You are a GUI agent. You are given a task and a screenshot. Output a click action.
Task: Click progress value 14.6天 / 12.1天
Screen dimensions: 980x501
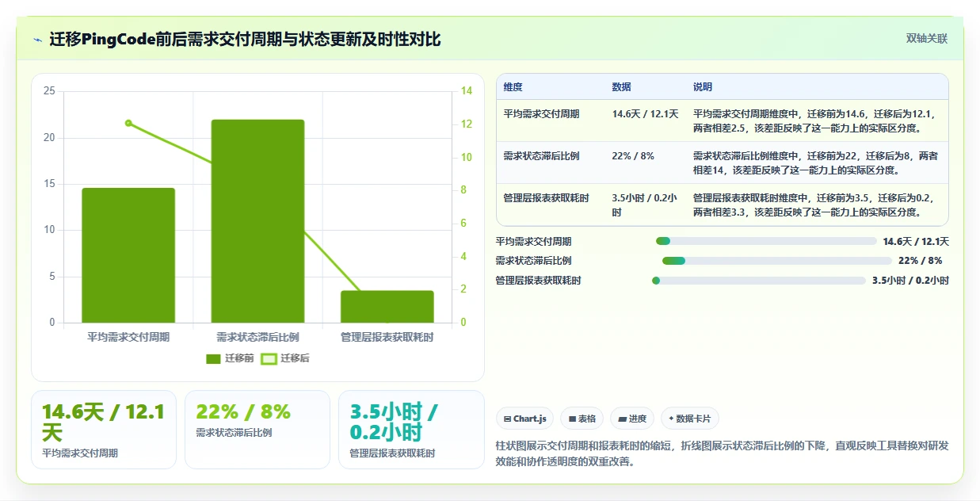click(915, 241)
